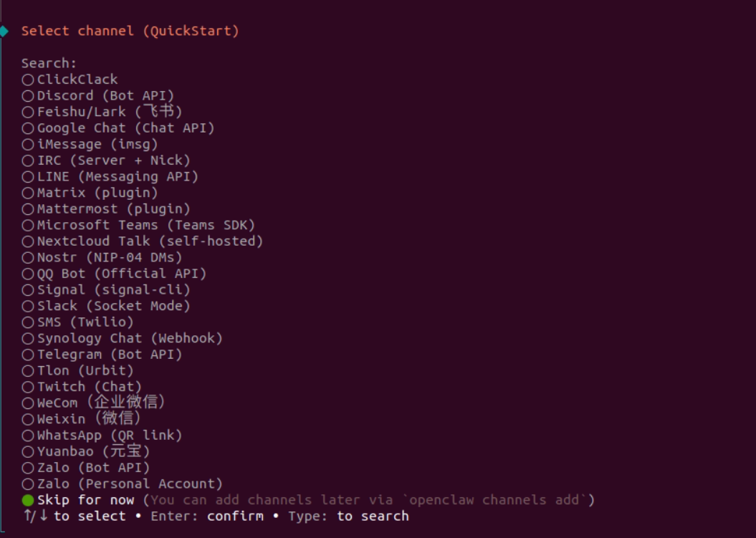Select WeCom (企业微信) channel

[94, 403]
